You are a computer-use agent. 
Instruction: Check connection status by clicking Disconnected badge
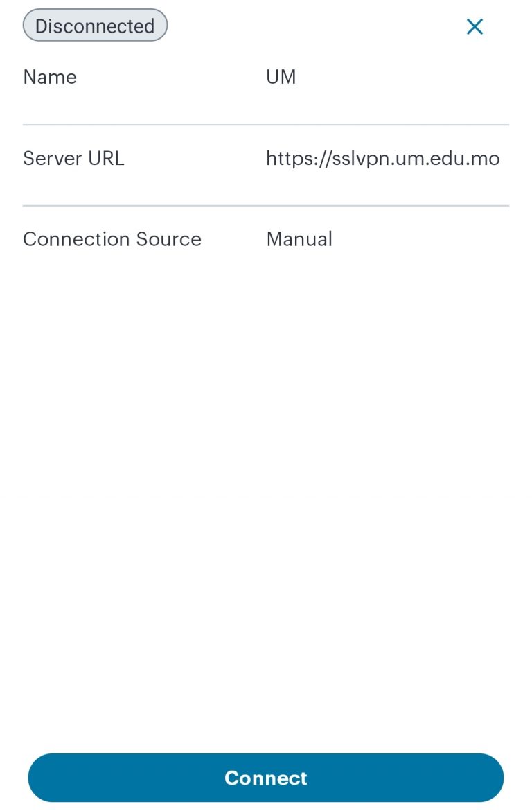[94, 26]
